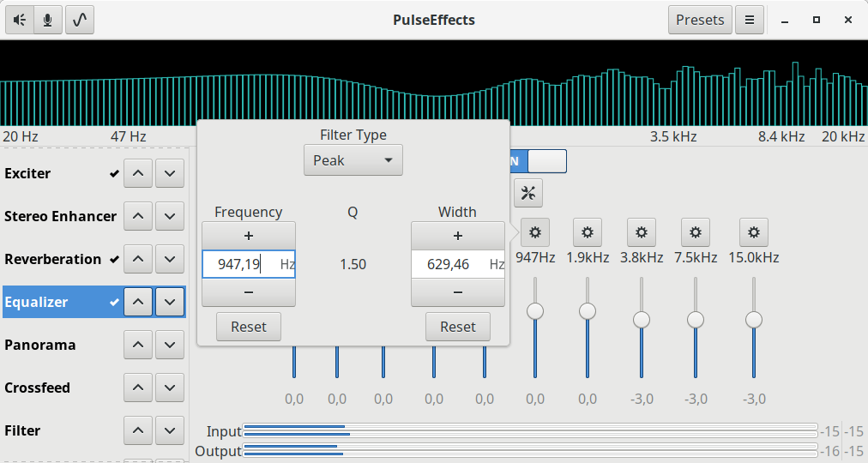Reset the Width value

pyautogui.click(x=458, y=327)
